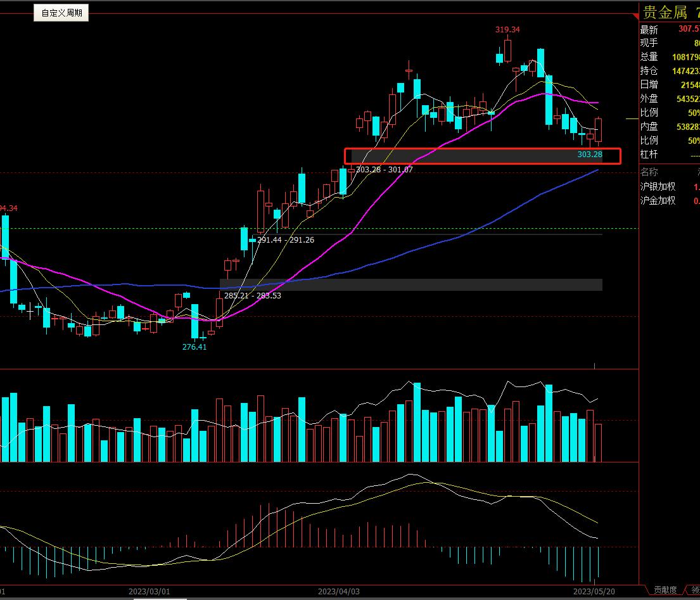This screenshot has width=700, height=600.
Task: Click the 总量 volume label
Action: point(649,56)
